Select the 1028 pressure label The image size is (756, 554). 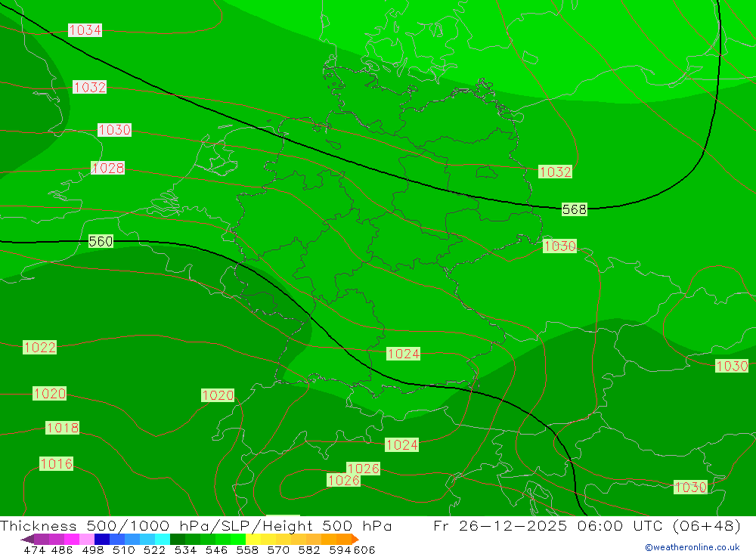point(108,168)
